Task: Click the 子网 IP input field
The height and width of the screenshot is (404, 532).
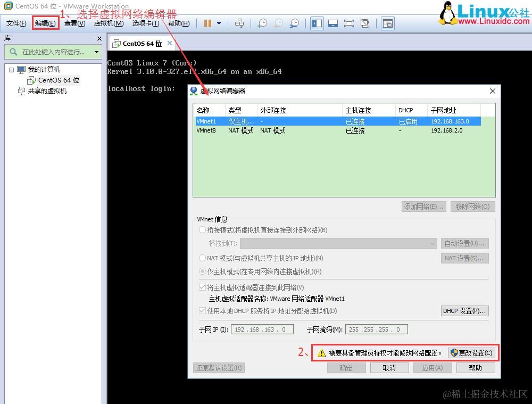Action: point(262,329)
